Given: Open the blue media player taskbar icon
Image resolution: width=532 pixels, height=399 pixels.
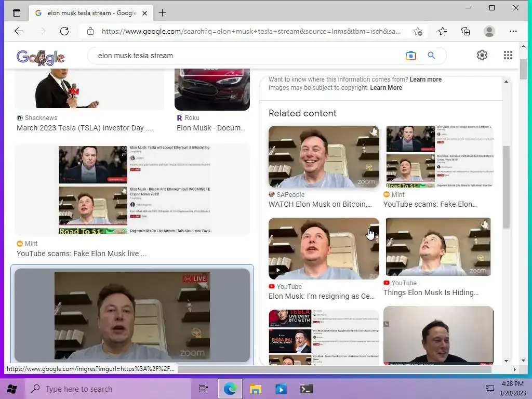Looking at the screenshot, I should tap(281, 389).
